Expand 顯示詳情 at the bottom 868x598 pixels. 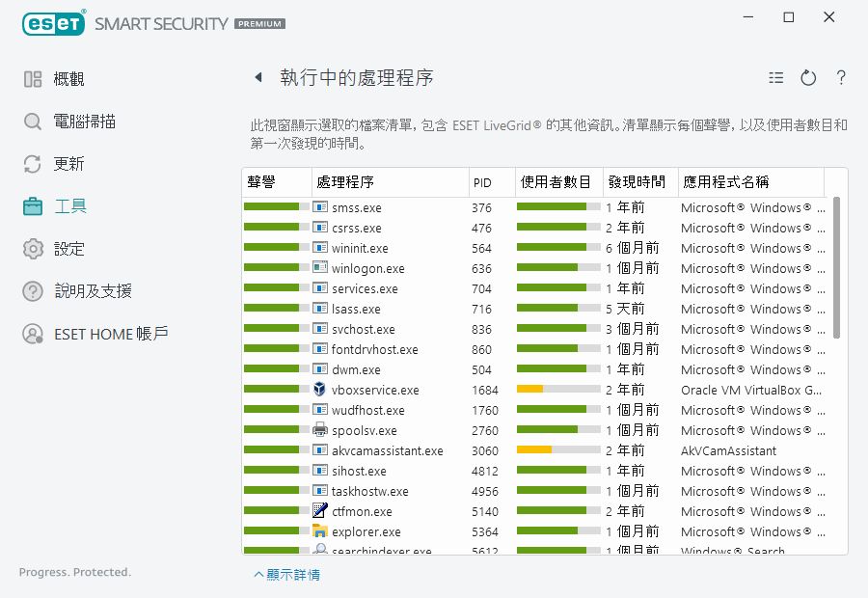click(286, 575)
